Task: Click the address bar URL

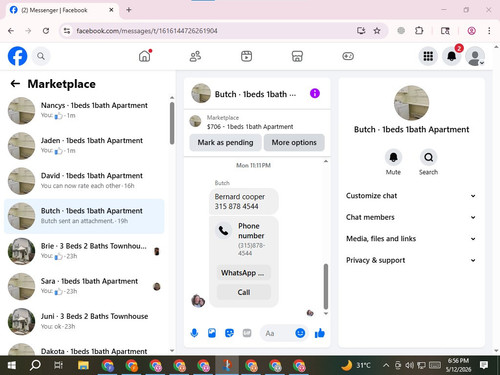Action: coord(147,31)
